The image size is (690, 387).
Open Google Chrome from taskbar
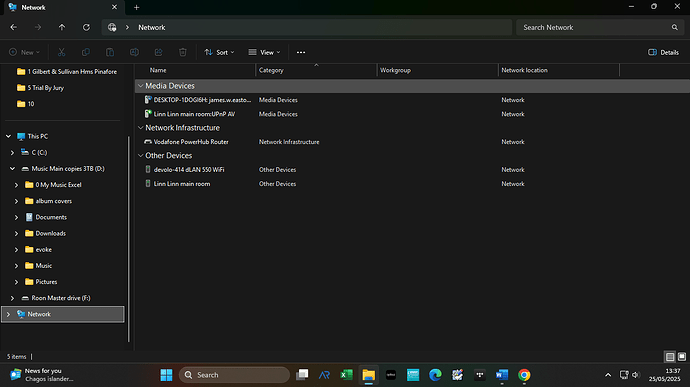[524, 375]
